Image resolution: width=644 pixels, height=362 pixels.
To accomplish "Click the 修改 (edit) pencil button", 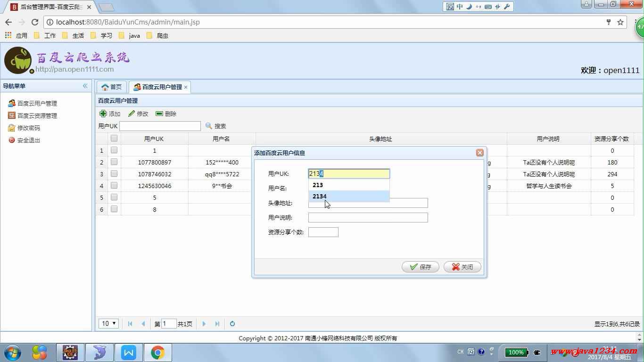I will pyautogui.click(x=138, y=114).
